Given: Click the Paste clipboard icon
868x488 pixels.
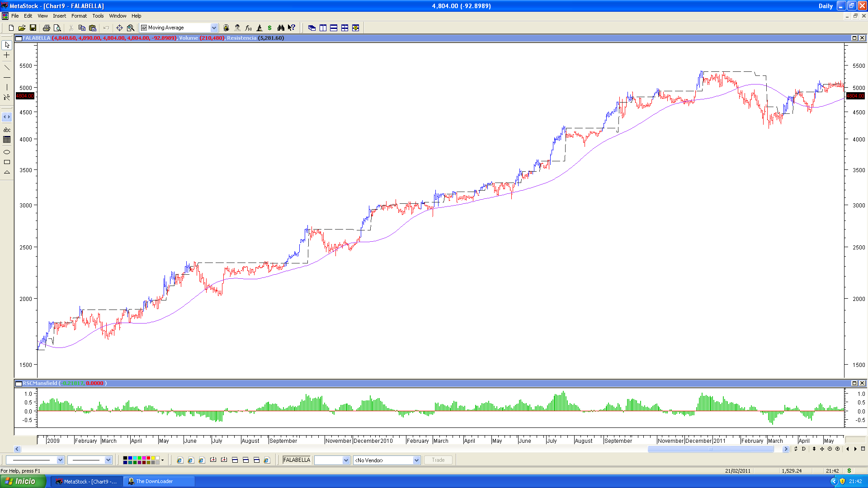Looking at the screenshot, I should [93, 28].
